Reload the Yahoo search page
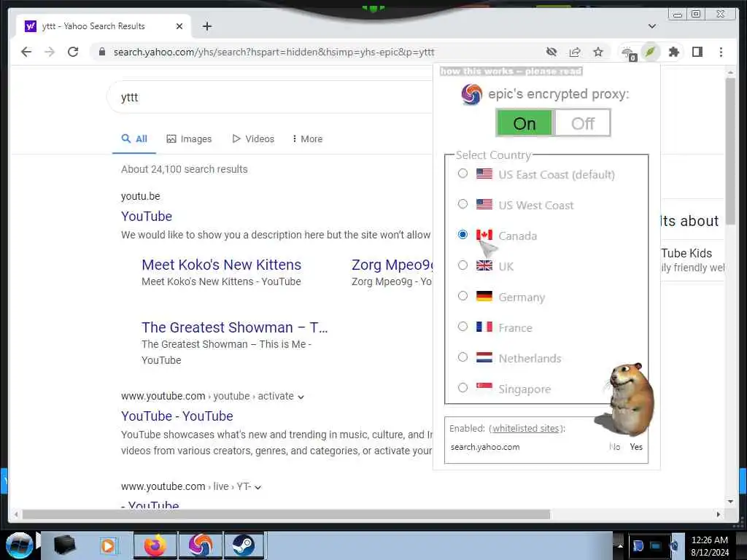The width and height of the screenshot is (747, 560). [73, 52]
